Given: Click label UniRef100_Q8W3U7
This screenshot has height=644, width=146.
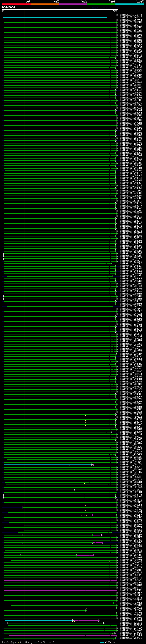Looking at the screenshot, I should click(x=131, y=22).
